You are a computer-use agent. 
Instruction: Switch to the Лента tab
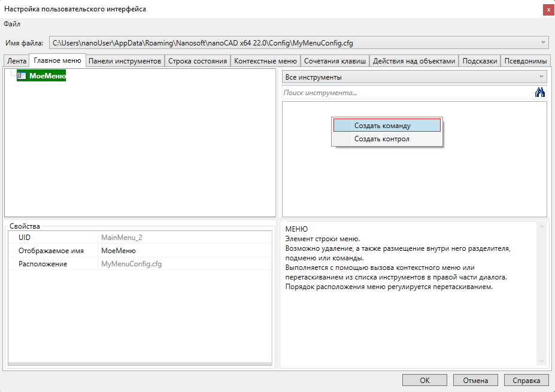(17, 61)
